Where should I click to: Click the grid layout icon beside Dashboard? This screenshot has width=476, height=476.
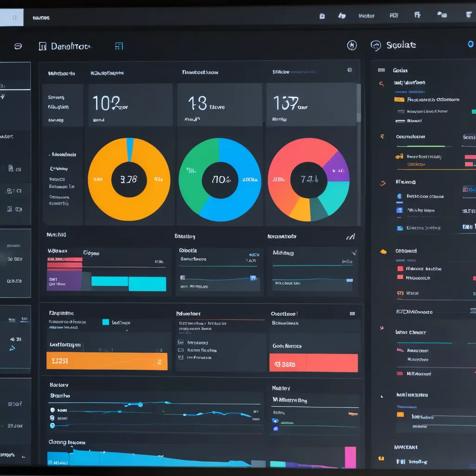tap(119, 46)
